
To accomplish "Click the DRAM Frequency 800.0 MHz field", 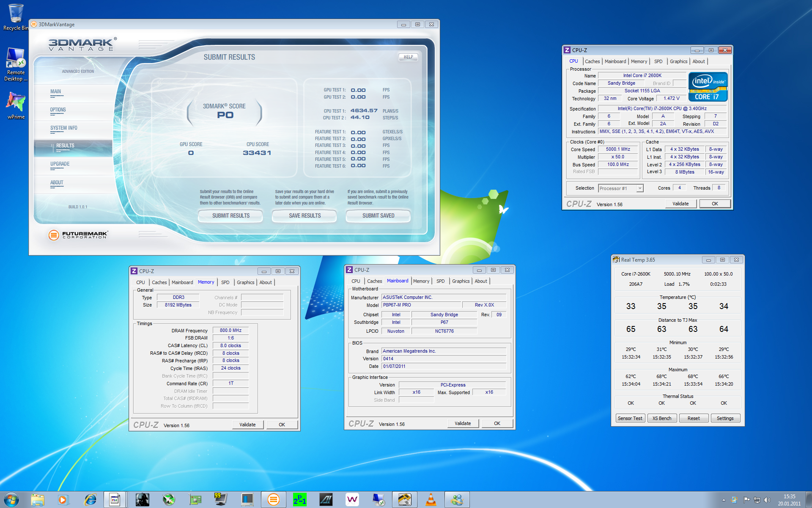I will point(230,331).
